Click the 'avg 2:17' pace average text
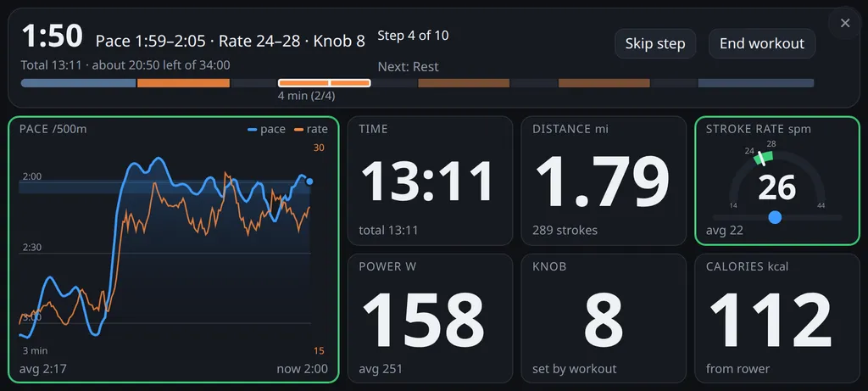This screenshot has height=391, width=868. [42, 369]
